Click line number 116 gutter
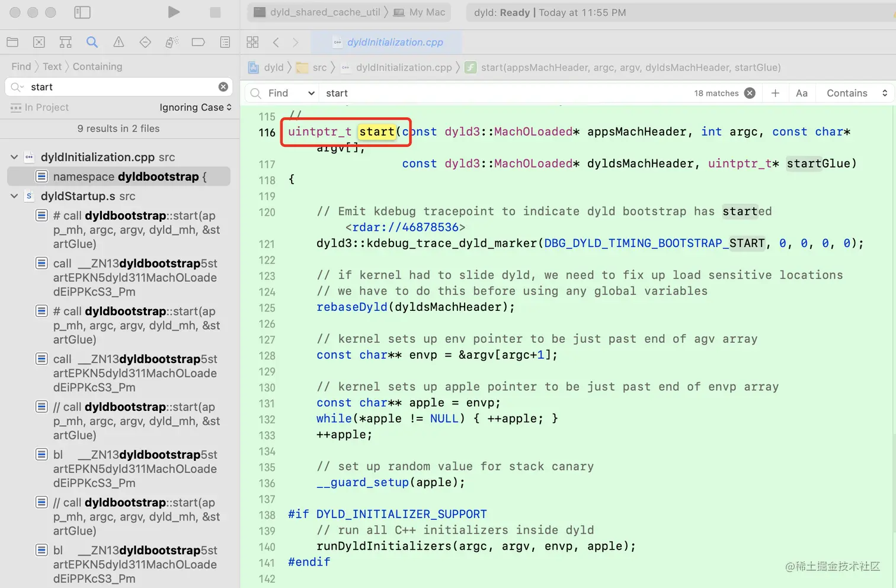The height and width of the screenshot is (588, 896). click(x=267, y=132)
